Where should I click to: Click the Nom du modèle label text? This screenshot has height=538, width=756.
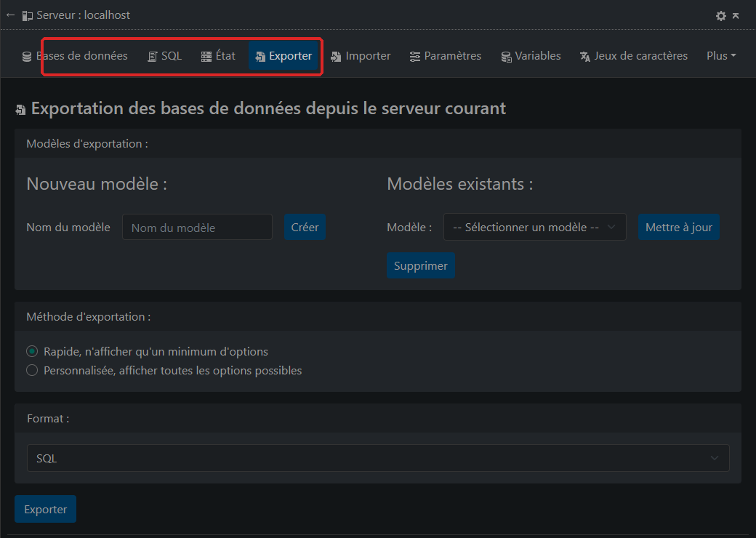[68, 227]
